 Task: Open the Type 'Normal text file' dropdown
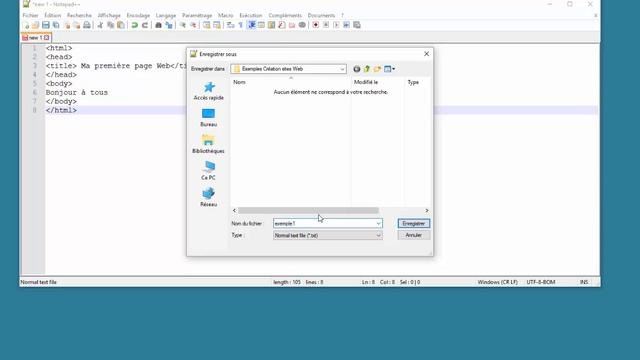pyautogui.click(x=328, y=236)
